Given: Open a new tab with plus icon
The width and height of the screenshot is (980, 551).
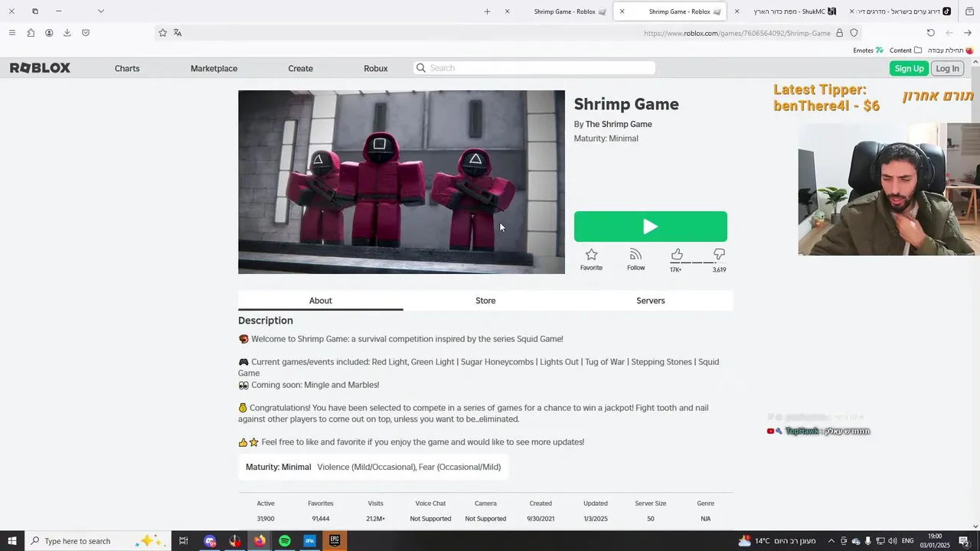Looking at the screenshot, I should 487,11.
